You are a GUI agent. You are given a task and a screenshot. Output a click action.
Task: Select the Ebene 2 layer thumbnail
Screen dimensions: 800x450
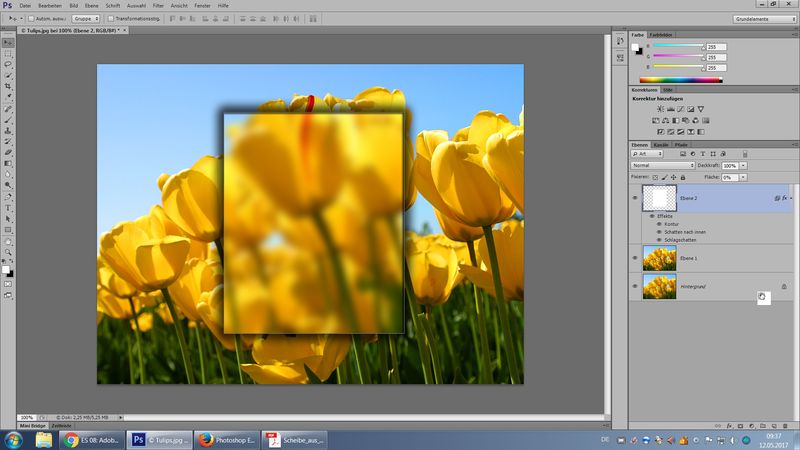pyautogui.click(x=660, y=198)
